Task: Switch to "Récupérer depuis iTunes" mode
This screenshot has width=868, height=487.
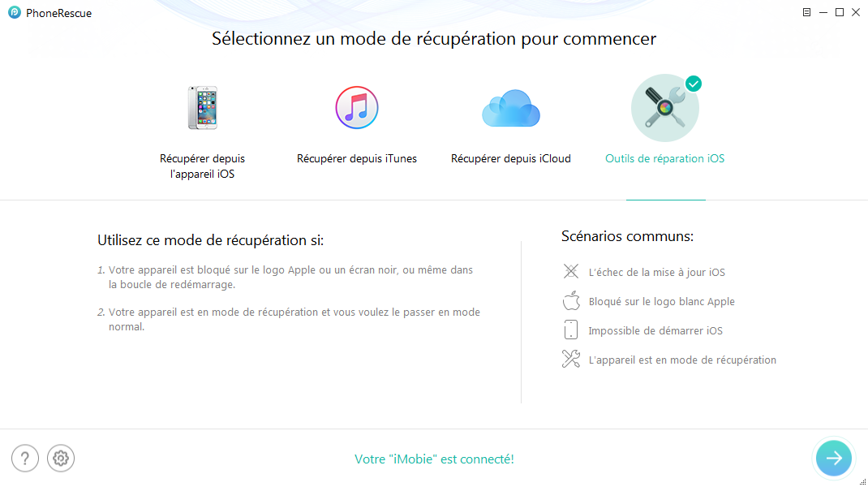Action: [357, 159]
